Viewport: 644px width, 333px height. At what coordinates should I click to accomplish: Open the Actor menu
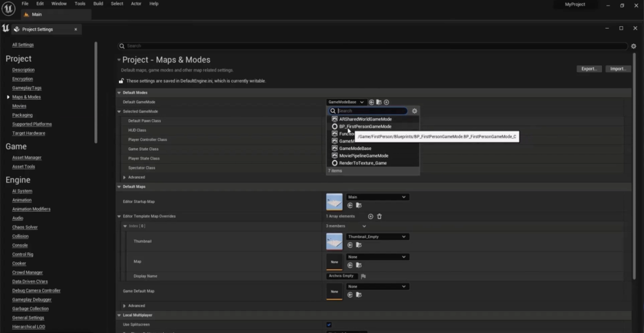tap(136, 3)
